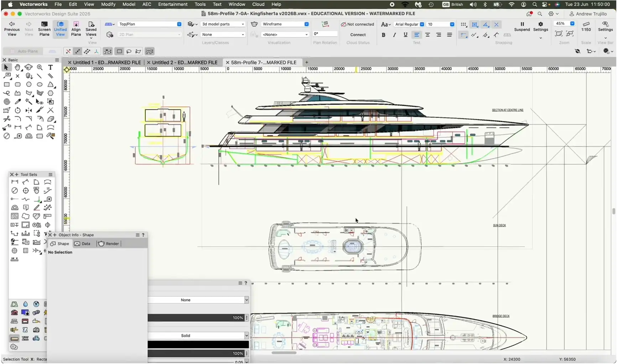Toggle Smart Points snapping
Screen dimensions: 617x364
coord(463,35)
